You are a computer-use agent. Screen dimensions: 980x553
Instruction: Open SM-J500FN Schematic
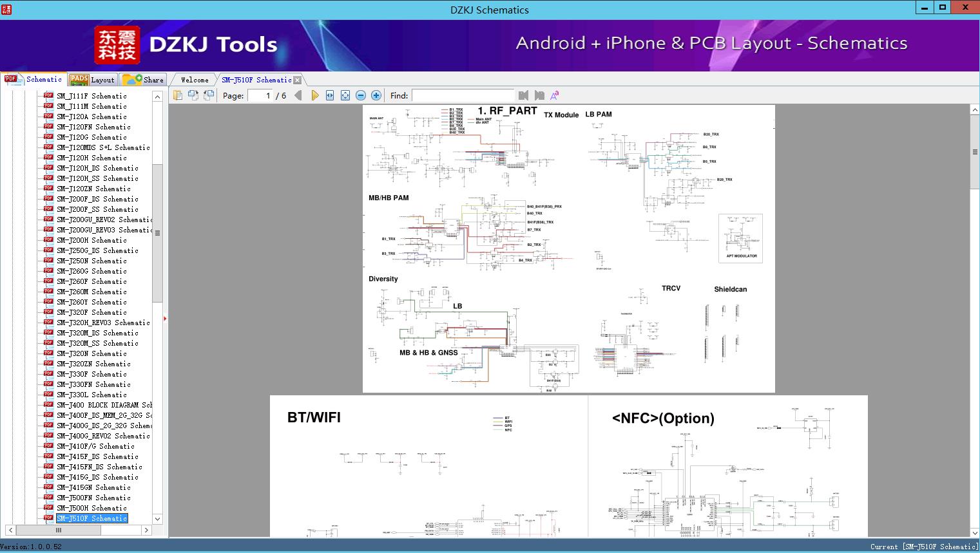tap(93, 498)
